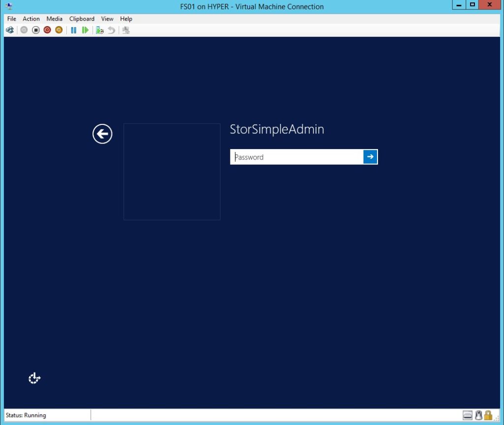Turn off the virtual machine using the stop icon
Viewport: 504px width, 425px height.
34,30
